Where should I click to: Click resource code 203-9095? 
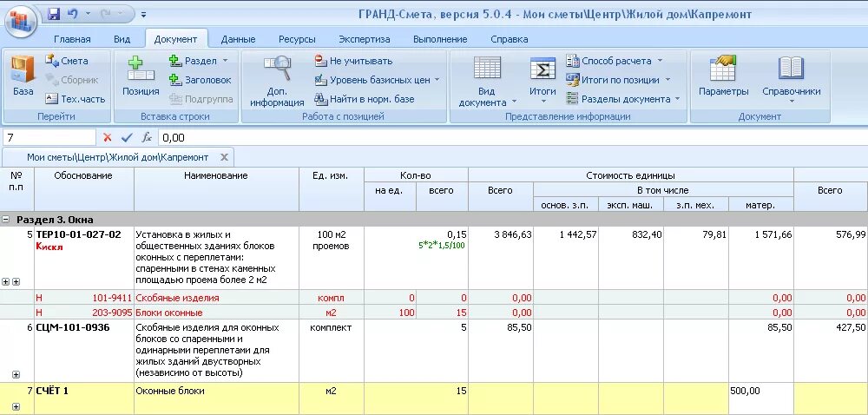113,313
